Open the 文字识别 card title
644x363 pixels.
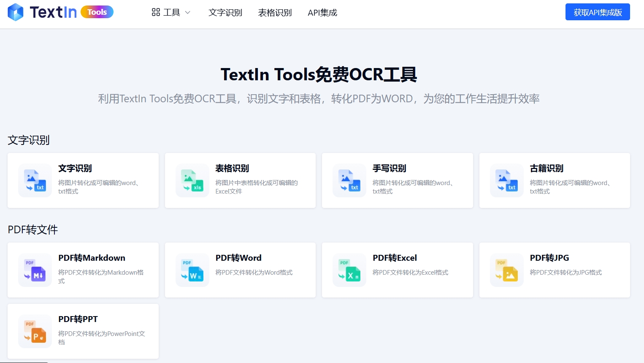tap(75, 168)
